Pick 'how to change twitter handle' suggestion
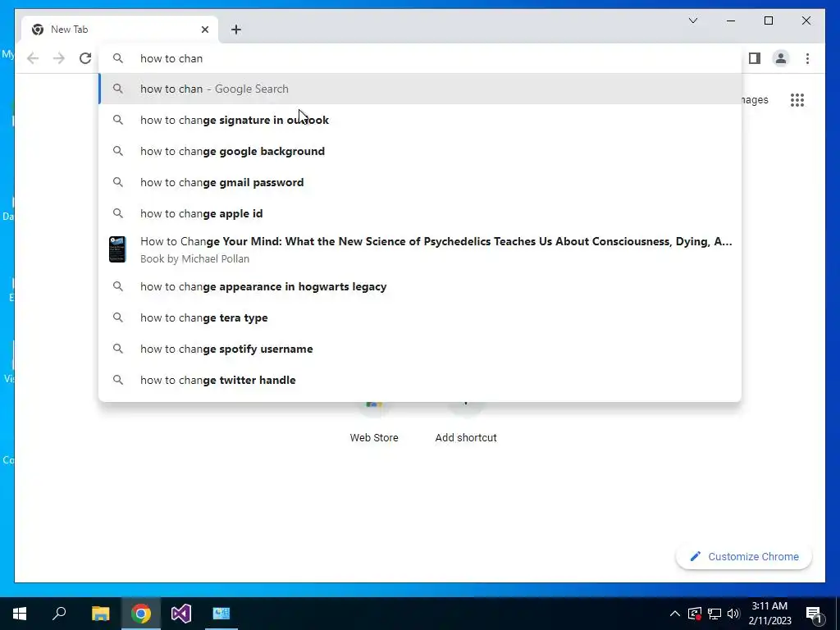The image size is (840, 630). tap(420, 380)
